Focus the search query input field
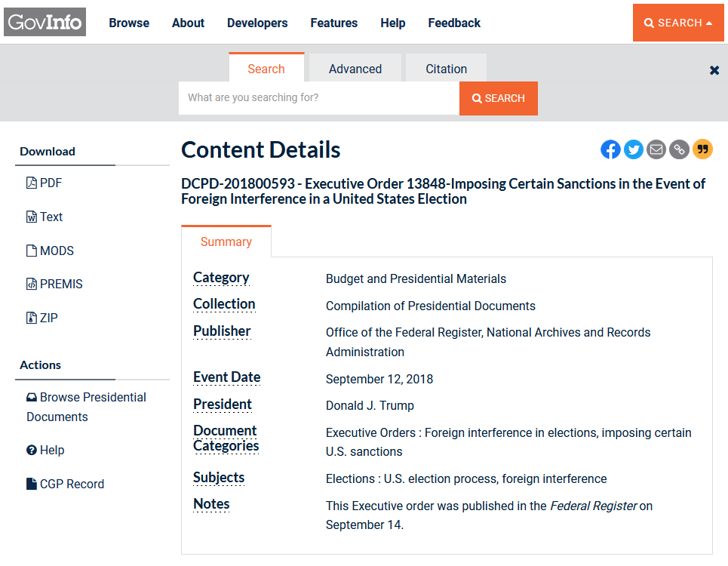This screenshot has width=728, height=566. [x=319, y=98]
